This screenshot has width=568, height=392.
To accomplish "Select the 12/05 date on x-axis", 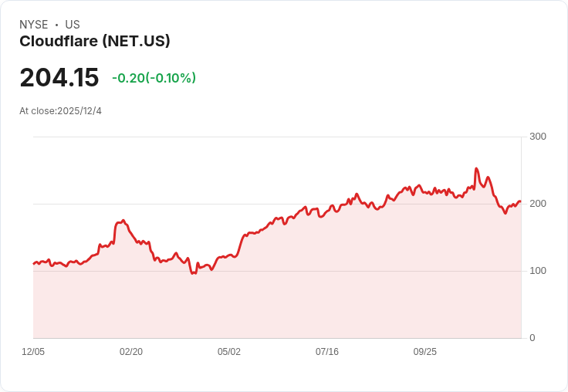I will pyautogui.click(x=33, y=352).
